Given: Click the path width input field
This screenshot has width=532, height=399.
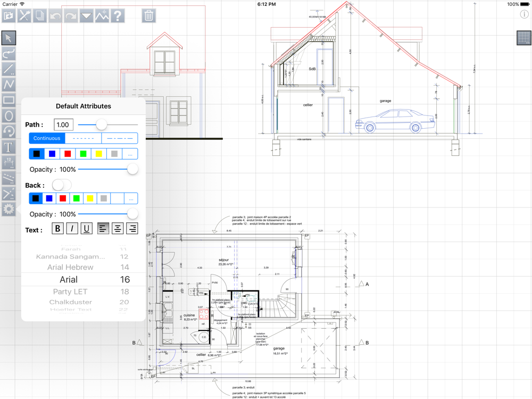Looking at the screenshot, I should click(x=63, y=124).
